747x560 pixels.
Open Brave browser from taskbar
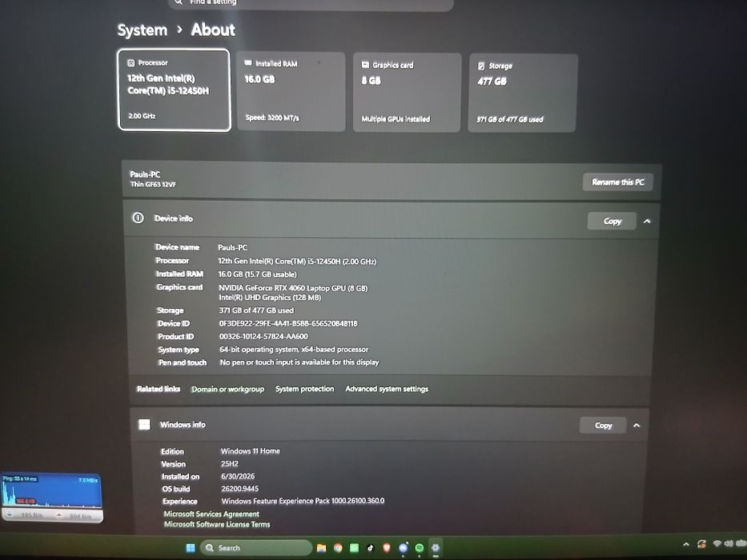point(387,548)
